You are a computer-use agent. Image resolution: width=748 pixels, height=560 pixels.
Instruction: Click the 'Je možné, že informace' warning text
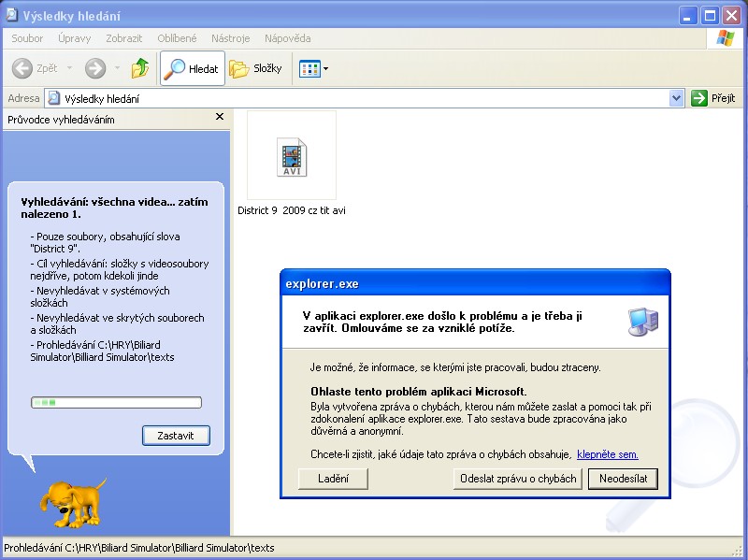[455, 367]
